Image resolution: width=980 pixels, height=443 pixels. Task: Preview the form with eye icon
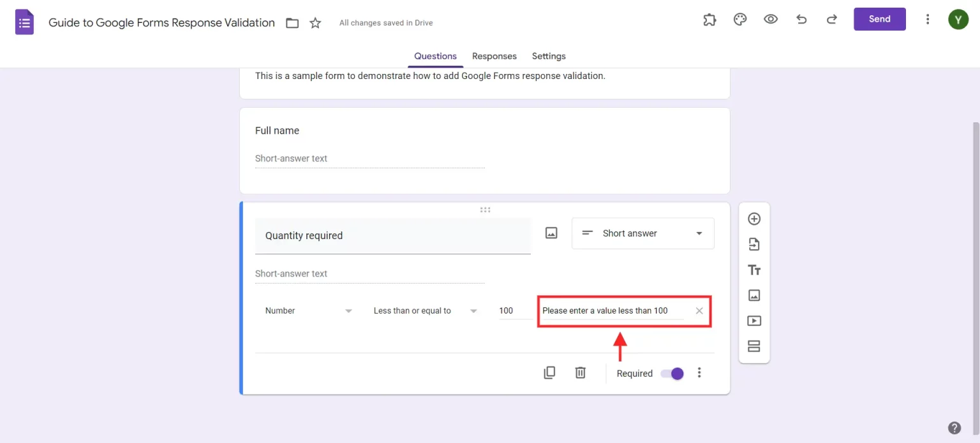[771, 19]
